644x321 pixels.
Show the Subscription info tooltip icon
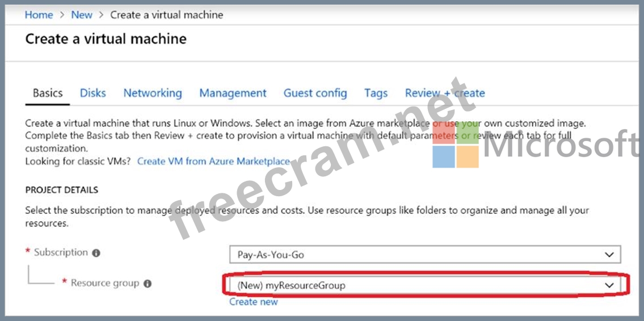(96, 254)
